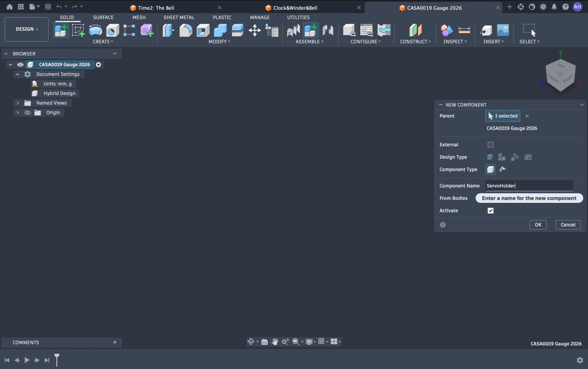The height and width of the screenshot is (369, 588).
Task: Open timeline settings gear
Action: coord(580,360)
